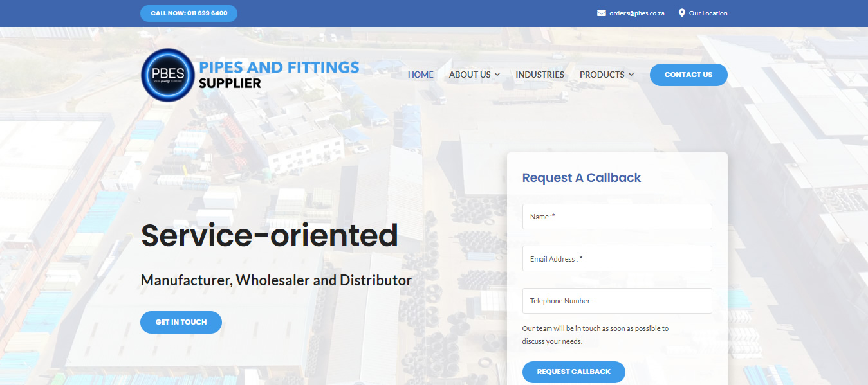Image resolution: width=868 pixels, height=385 pixels.
Task: Submit with the REQUEST CALLBACK button
Action: coord(573,372)
